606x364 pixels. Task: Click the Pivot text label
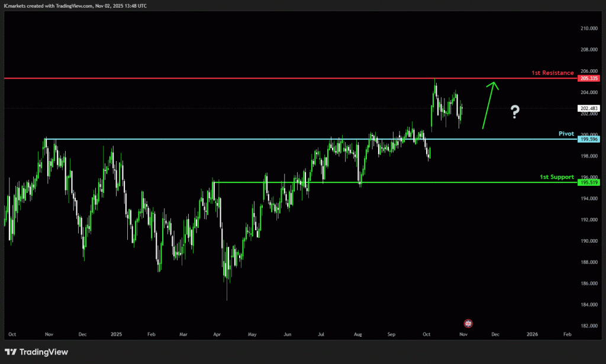tap(566, 134)
